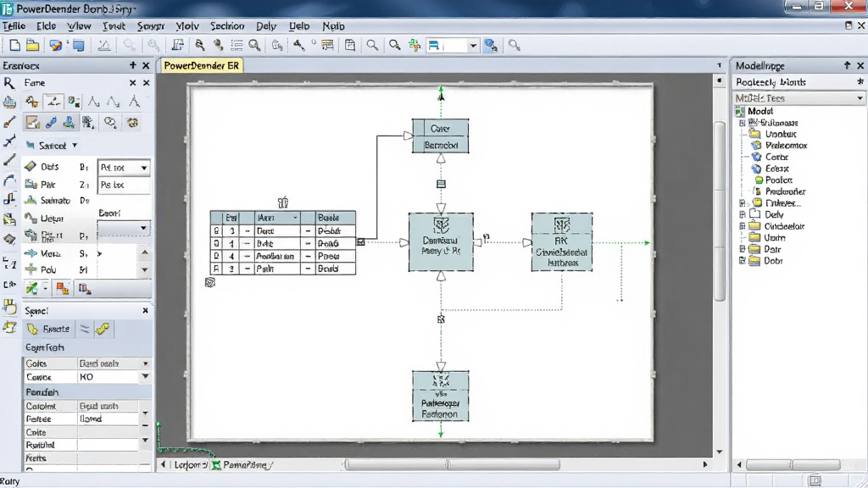
Task: Click the small icon above the diagram table
Action: click(x=283, y=202)
